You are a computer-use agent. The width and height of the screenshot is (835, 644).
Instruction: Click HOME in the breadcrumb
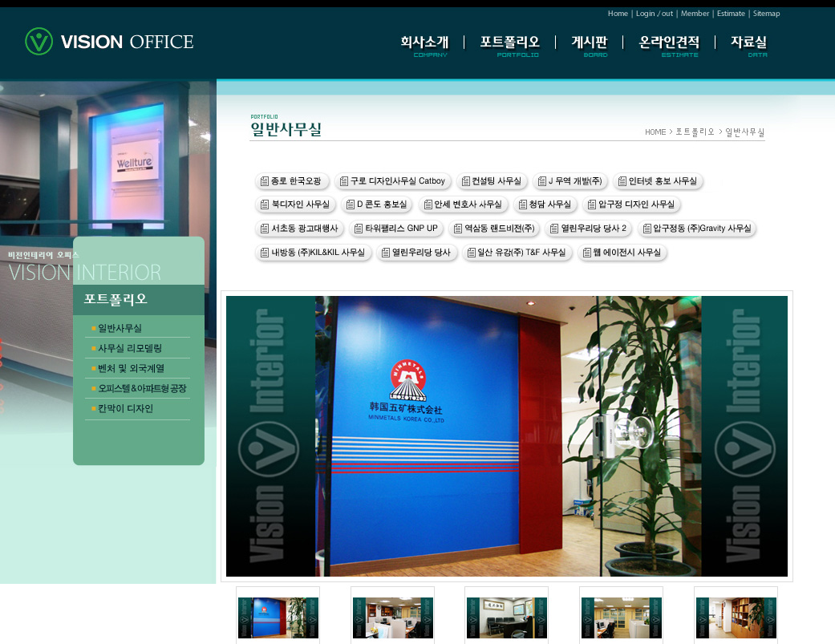[x=655, y=132]
